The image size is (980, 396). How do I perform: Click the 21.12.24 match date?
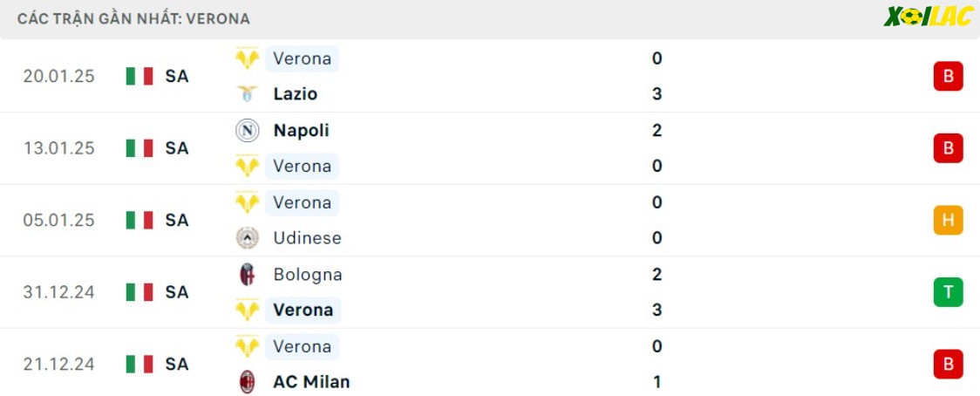click(58, 364)
